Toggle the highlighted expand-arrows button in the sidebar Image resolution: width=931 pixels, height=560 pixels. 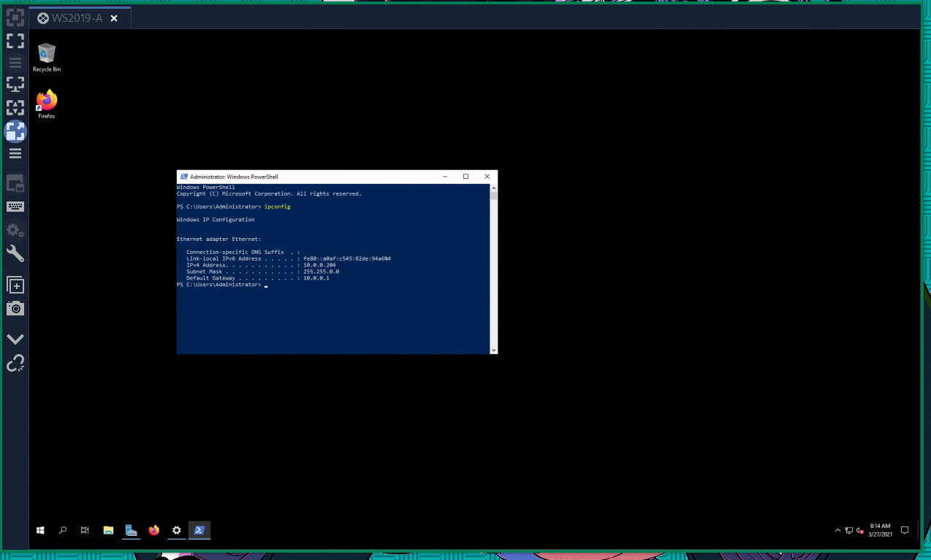[15, 131]
